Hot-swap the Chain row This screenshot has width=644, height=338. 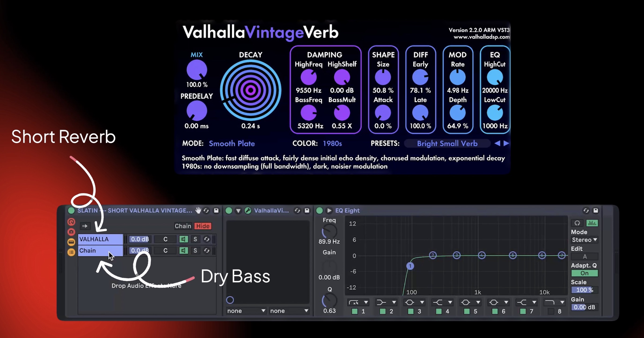pos(206,250)
